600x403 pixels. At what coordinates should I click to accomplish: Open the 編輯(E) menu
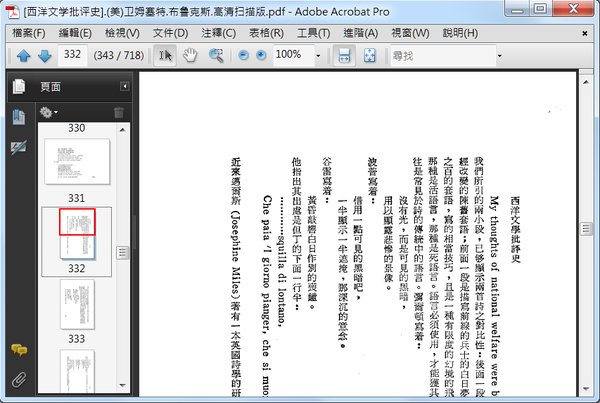(75, 33)
